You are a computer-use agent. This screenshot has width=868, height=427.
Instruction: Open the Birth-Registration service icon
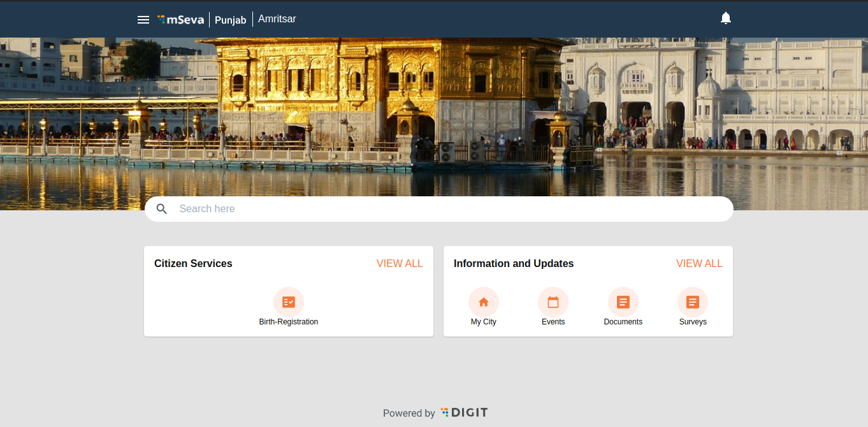(289, 302)
